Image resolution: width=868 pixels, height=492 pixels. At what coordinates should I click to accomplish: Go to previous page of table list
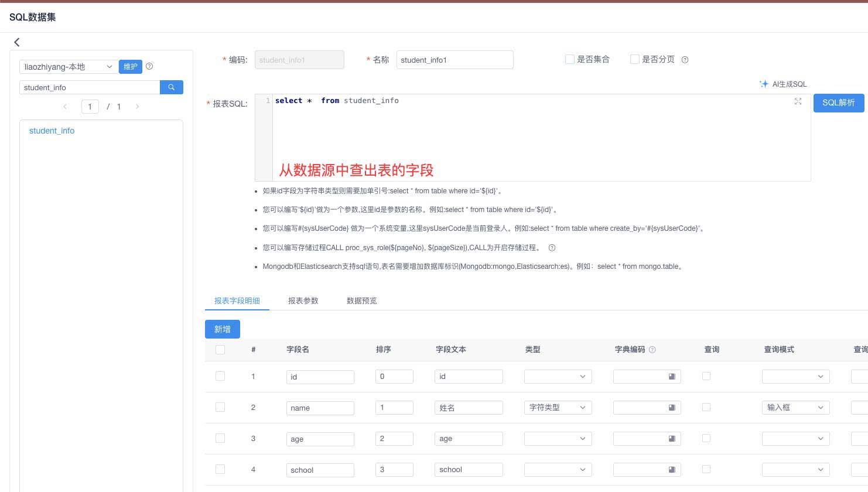click(65, 107)
